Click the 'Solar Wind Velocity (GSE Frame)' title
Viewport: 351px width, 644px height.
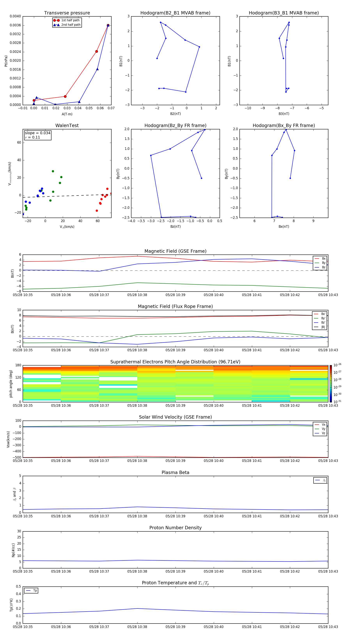(x=175, y=417)
